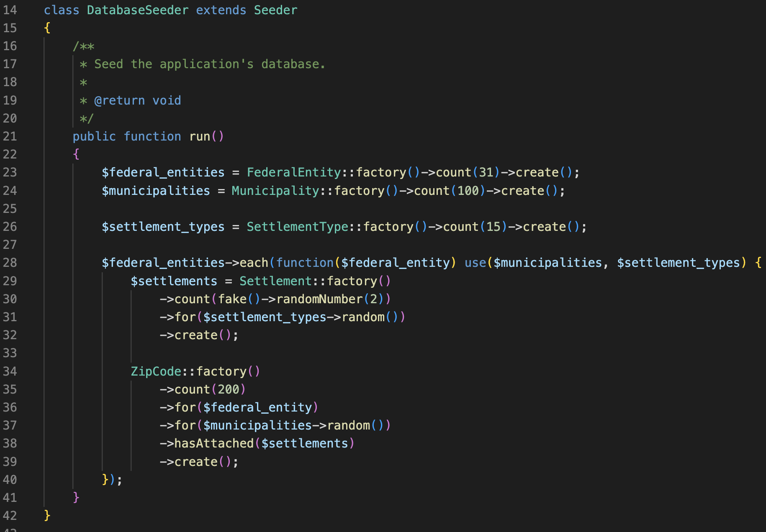Image resolution: width=766 pixels, height=532 pixels.
Task: Click the Seeder parent class name
Action: 276,10
